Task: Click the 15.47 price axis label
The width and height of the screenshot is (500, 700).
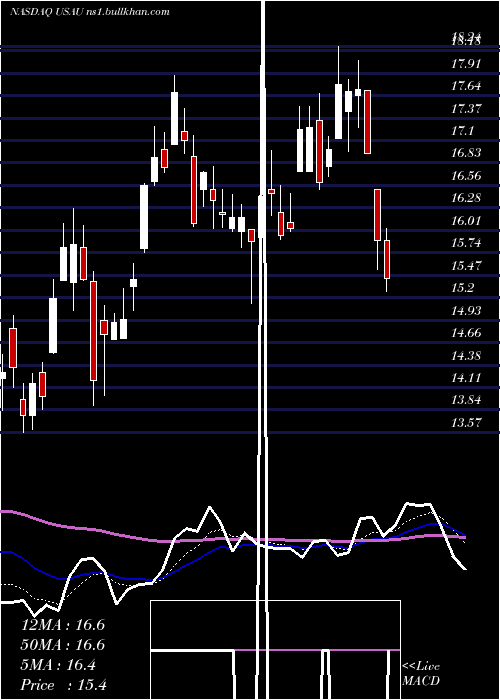Action: pyautogui.click(x=466, y=266)
